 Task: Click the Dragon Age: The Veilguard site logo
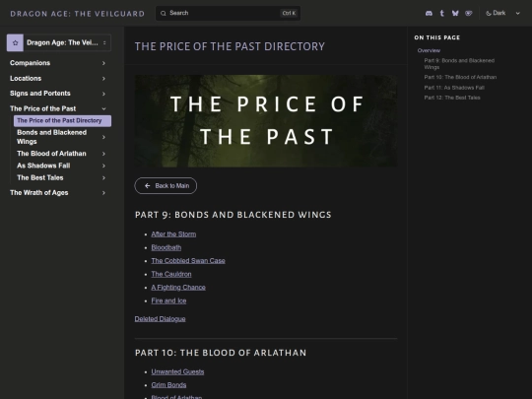[x=78, y=14]
